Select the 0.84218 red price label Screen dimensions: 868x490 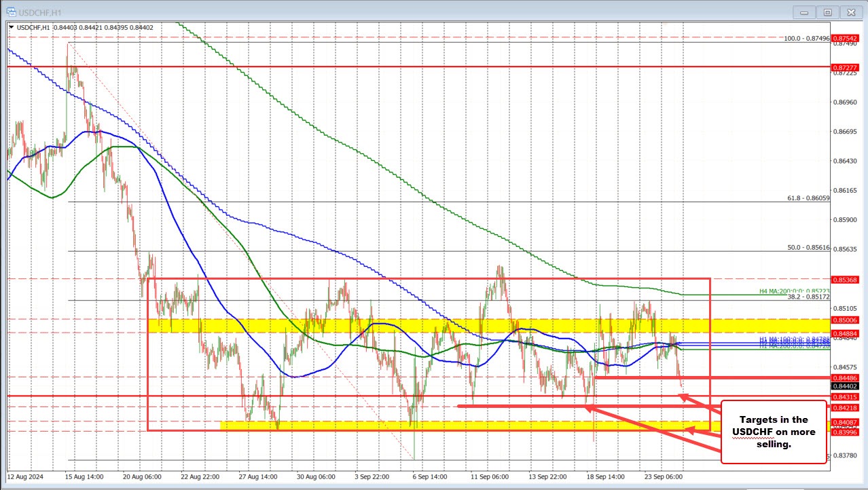coord(846,407)
